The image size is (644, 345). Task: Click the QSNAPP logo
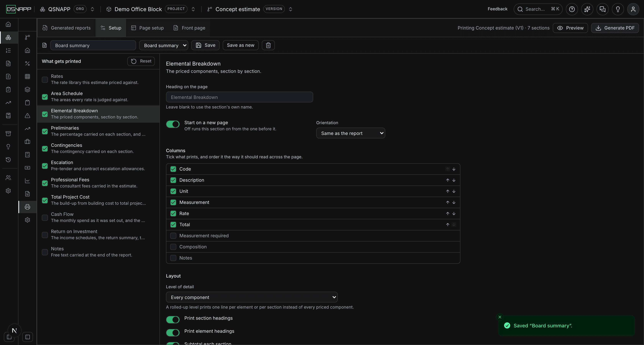click(x=19, y=9)
